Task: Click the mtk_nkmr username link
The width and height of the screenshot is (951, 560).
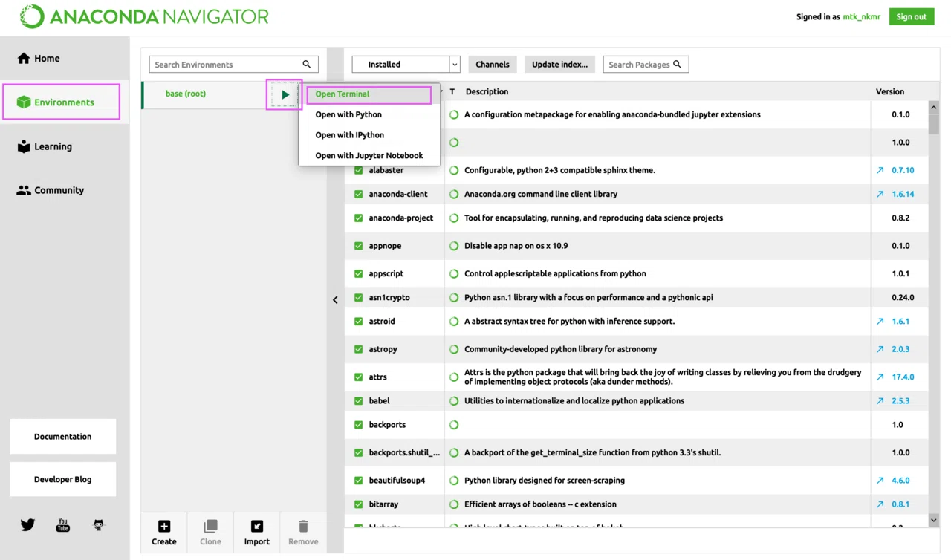Action: 862,17
